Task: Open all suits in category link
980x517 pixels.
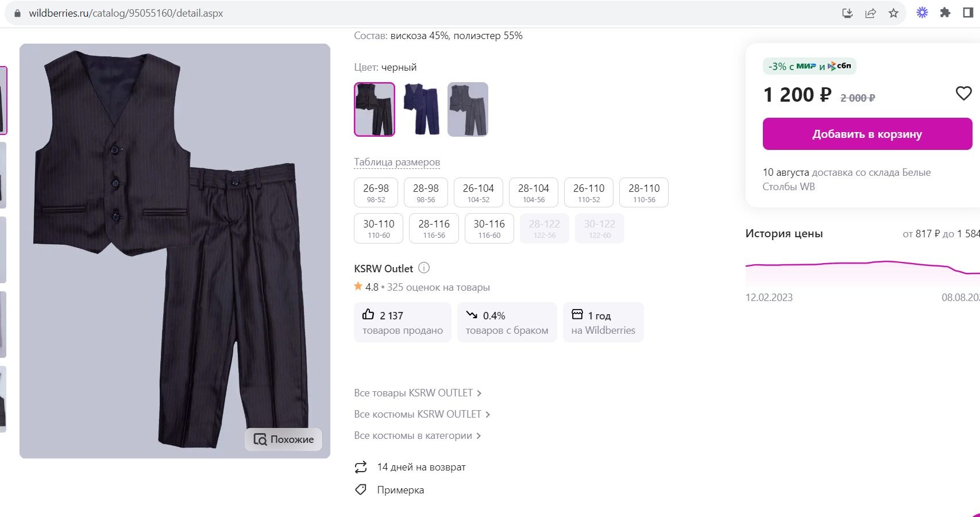Action: click(417, 435)
